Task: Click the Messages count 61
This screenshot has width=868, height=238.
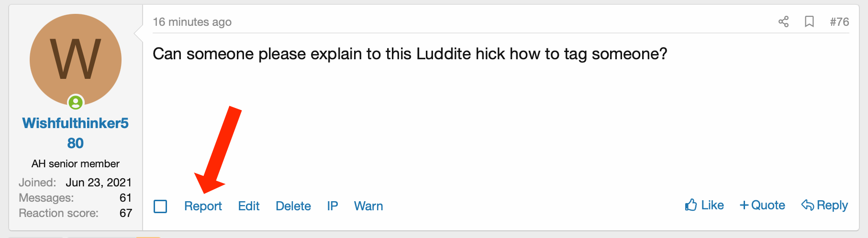Action: pyautogui.click(x=125, y=198)
